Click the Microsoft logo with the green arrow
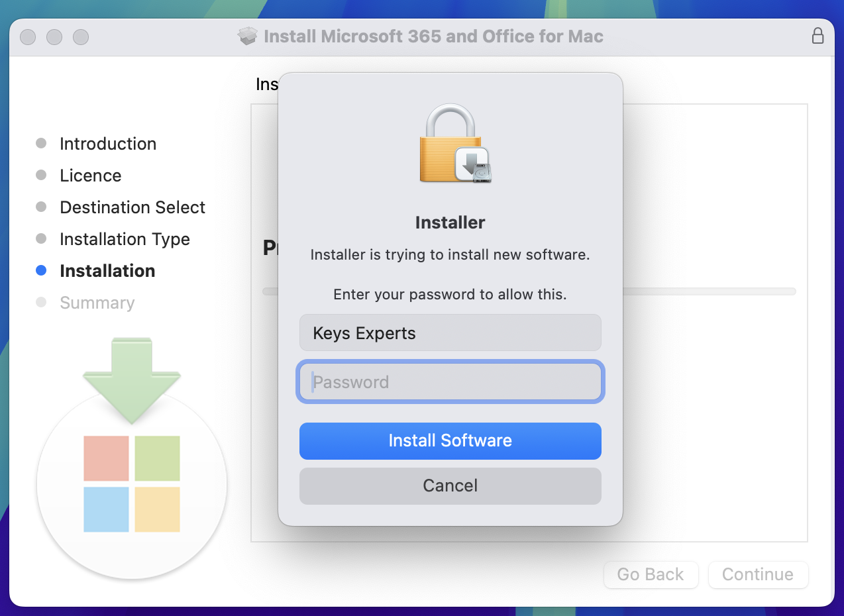Image resolution: width=844 pixels, height=616 pixels. 132,457
